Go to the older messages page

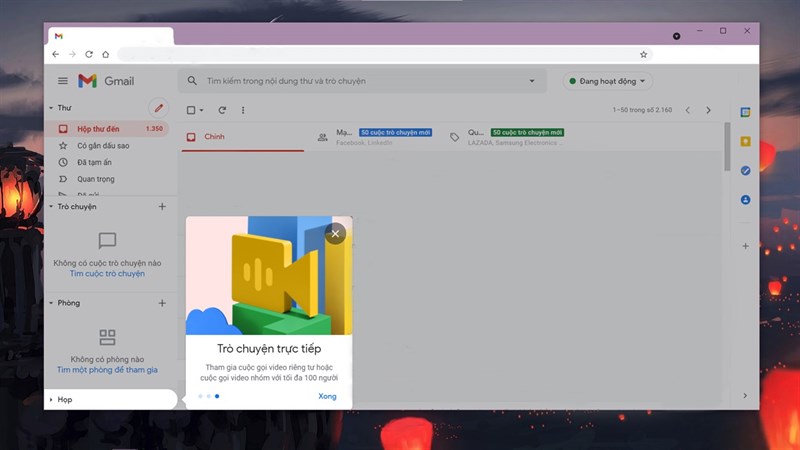[x=708, y=110]
